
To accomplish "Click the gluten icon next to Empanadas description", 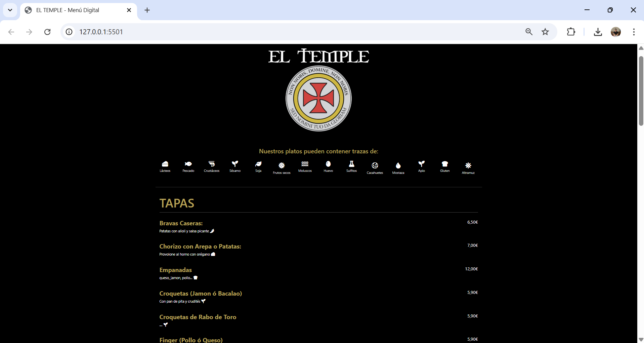I will [x=196, y=278].
